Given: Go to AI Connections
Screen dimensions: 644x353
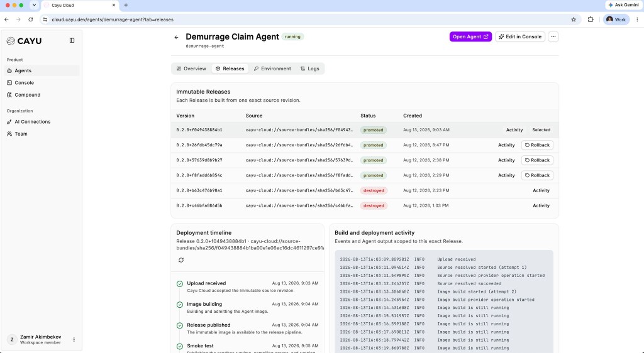Looking at the screenshot, I should click(x=42, y=122).
